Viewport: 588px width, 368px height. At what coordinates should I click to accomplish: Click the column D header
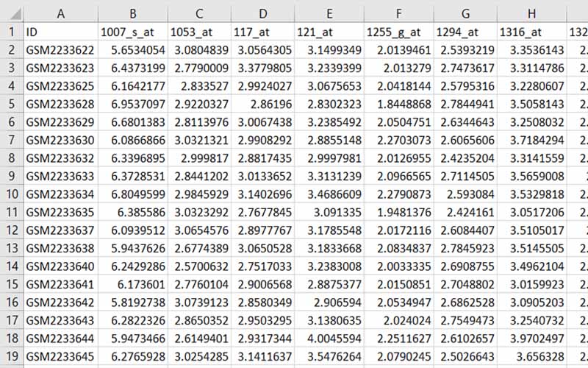click(x=262, y=13)
